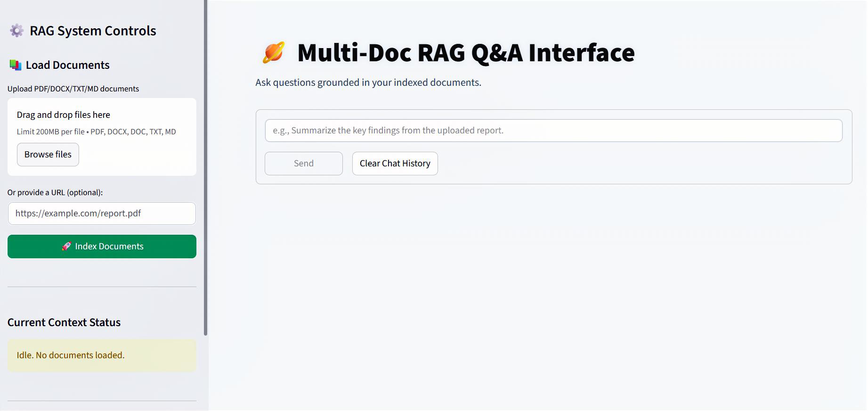Click the Send button
The width and height of the screenshot is (868, 411).
click(x=303, y=164)
